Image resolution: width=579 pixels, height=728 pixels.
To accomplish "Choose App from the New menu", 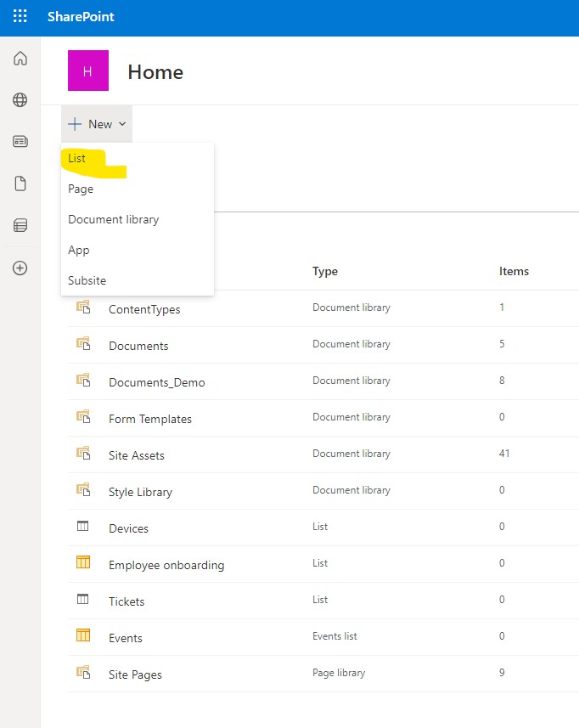I will pos(78,251).
